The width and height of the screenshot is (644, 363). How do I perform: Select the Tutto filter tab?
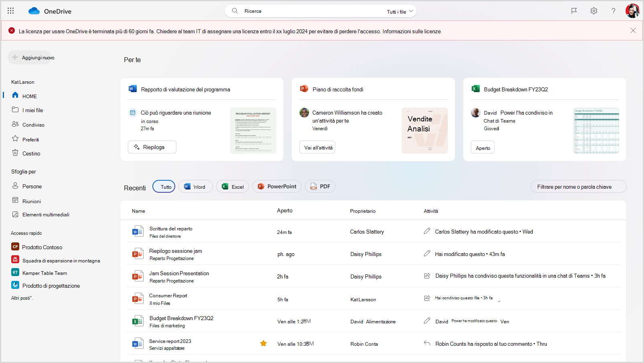coord(164,187)
